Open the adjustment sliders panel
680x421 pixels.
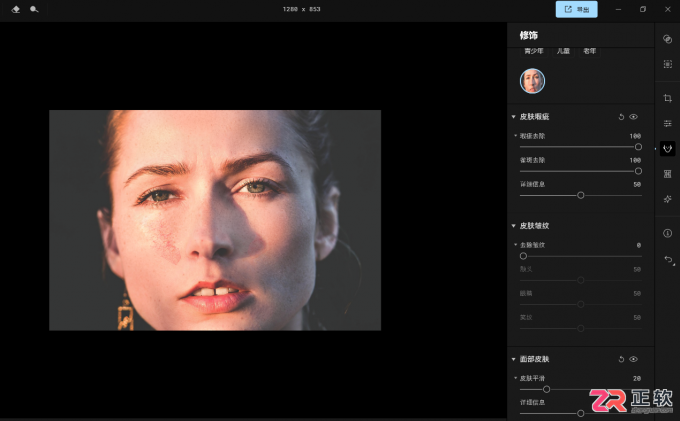tap(667, 124)
